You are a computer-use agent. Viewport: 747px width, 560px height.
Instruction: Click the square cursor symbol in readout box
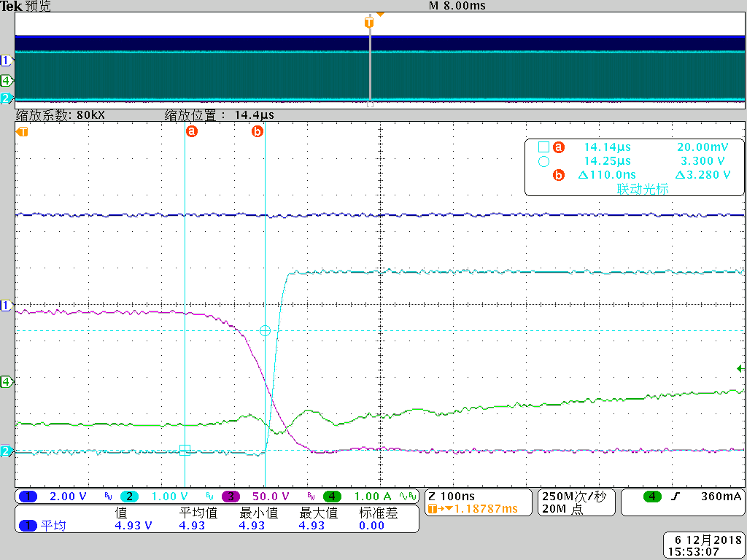543,147
